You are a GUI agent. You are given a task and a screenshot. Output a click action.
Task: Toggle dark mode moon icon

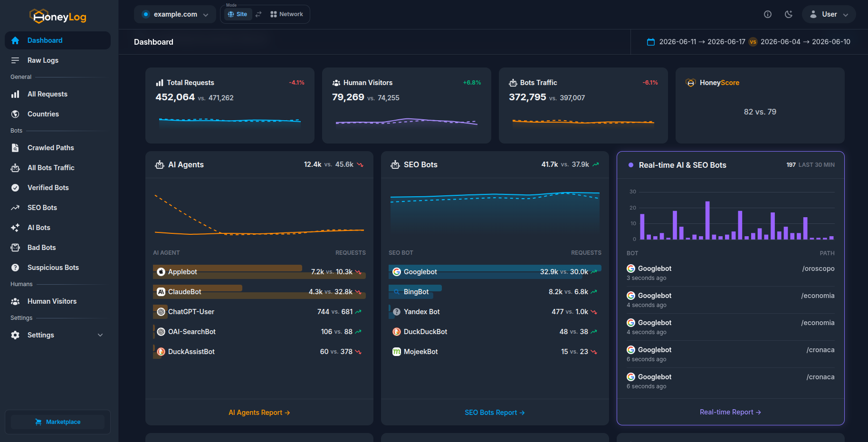[x=789, y=14]
